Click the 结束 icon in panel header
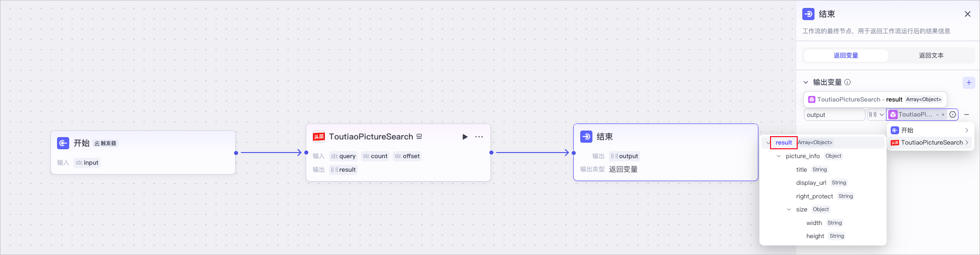 click(x=808, y=14)
